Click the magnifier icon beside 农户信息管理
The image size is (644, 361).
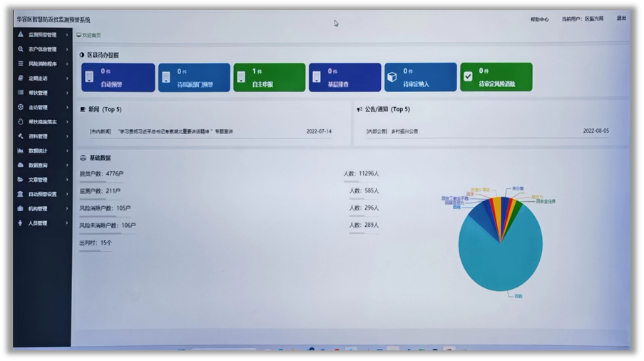[21, 49]
